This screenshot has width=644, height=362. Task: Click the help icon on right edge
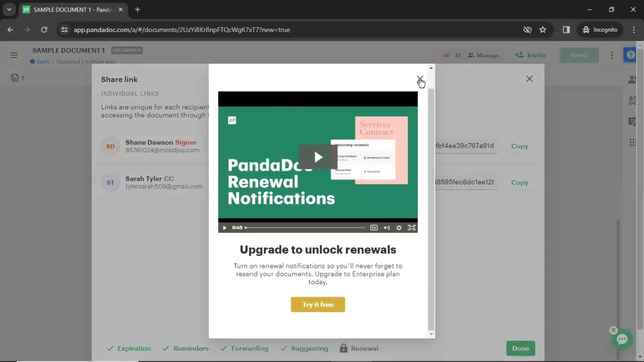(631, 55)
